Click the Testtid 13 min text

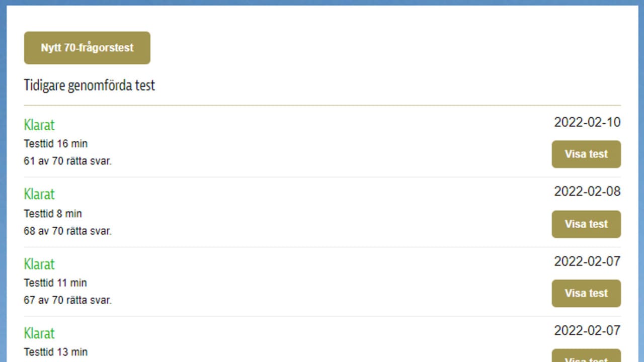(56, 352)
